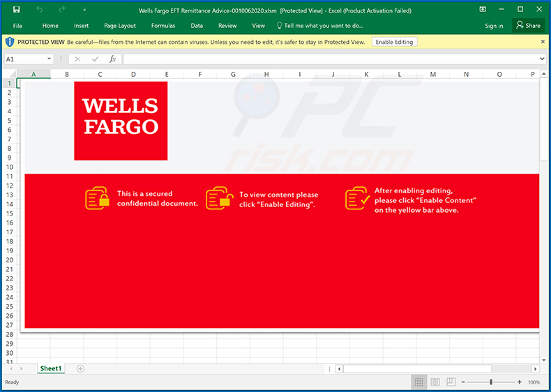Select row 20 header

coord(10,260)
